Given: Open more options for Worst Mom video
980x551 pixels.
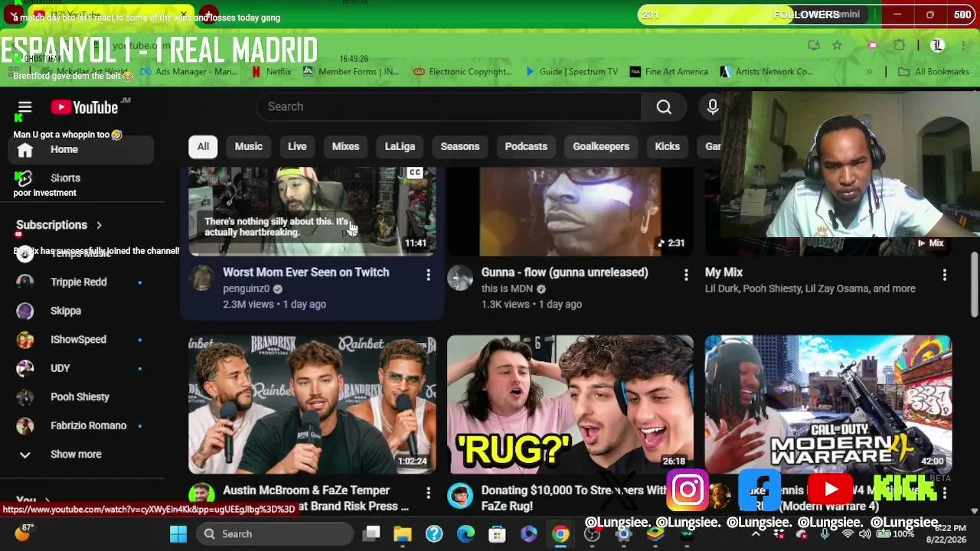Looking at the screenshot, I should coord(428,273).
